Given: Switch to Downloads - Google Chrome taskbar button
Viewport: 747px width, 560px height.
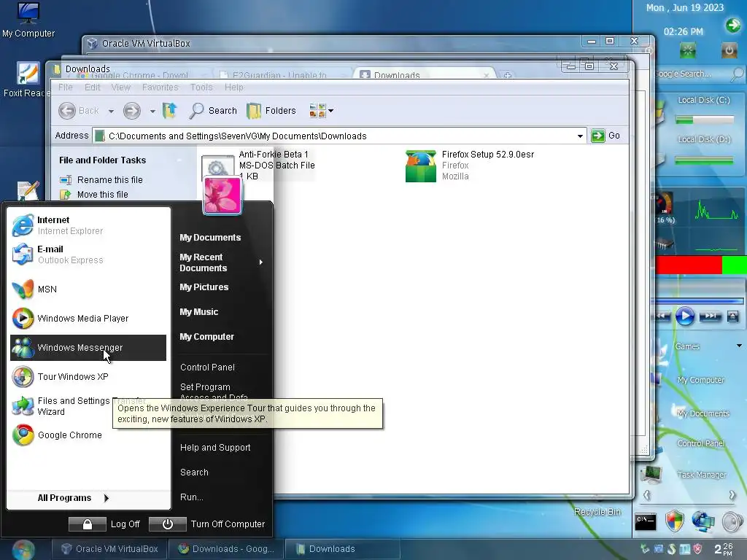Looking at the screenshot, I should pos(226,549).
